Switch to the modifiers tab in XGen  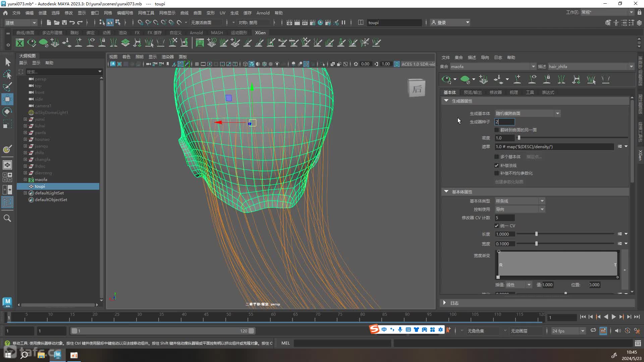click(495, 92)
